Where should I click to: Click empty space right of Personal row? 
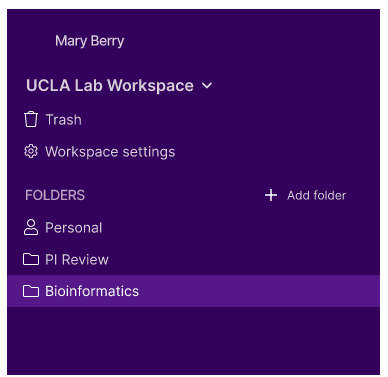[240, 228]
